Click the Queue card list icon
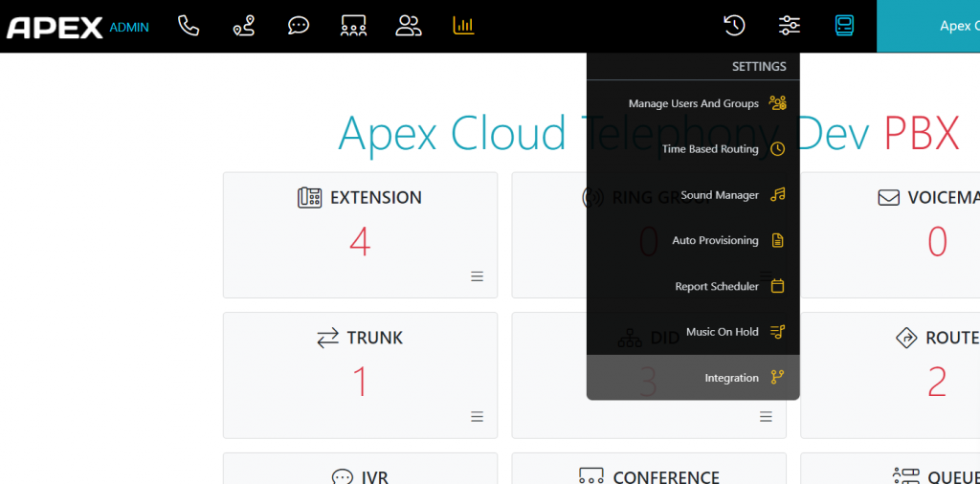 907,477
